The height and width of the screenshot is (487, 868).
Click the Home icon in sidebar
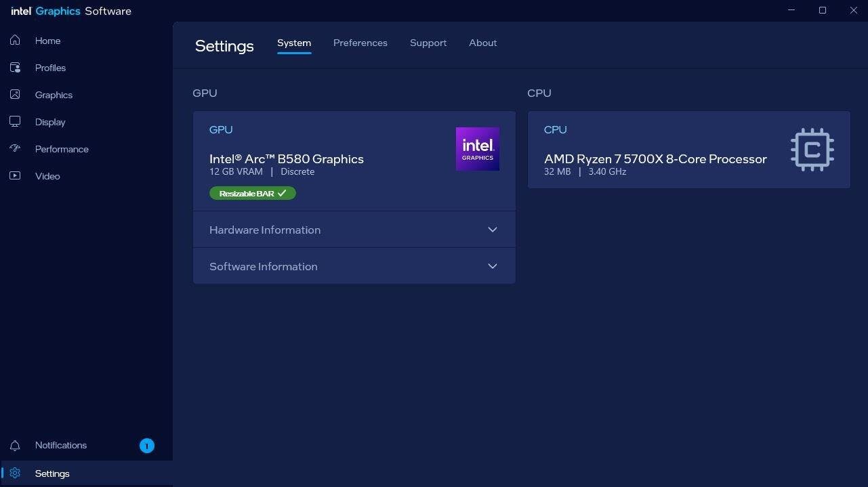(x=15, y=41)
